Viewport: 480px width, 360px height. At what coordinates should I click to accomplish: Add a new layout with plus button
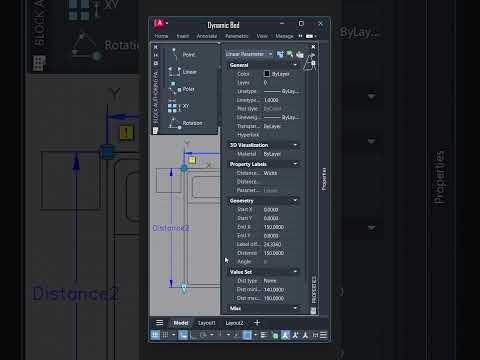click(x=257, y=323)
